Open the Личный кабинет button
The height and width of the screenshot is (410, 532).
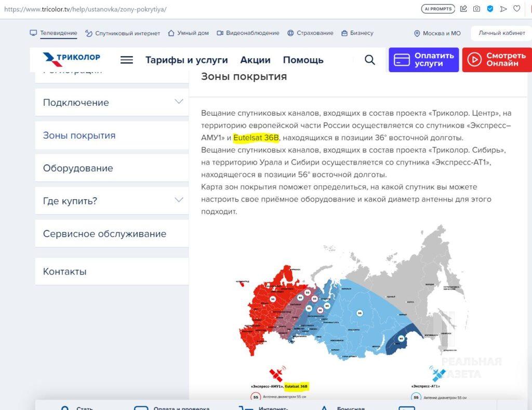click(501, 33)
